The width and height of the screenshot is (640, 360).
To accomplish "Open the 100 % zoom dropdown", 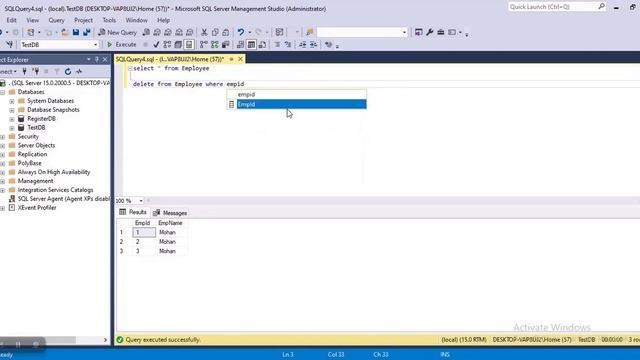I will point(141,201).
